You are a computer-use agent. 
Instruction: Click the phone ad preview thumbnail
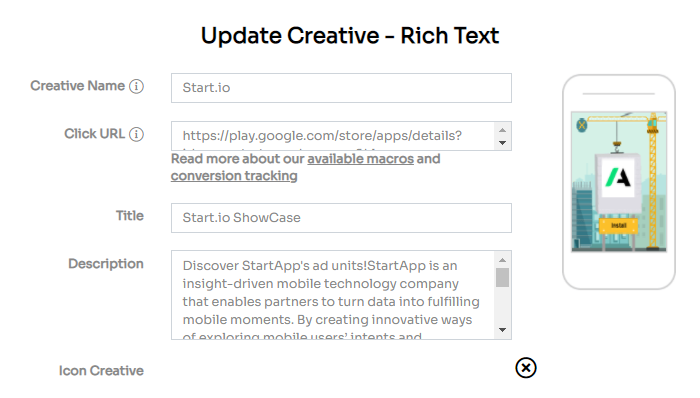click(619, 182)
